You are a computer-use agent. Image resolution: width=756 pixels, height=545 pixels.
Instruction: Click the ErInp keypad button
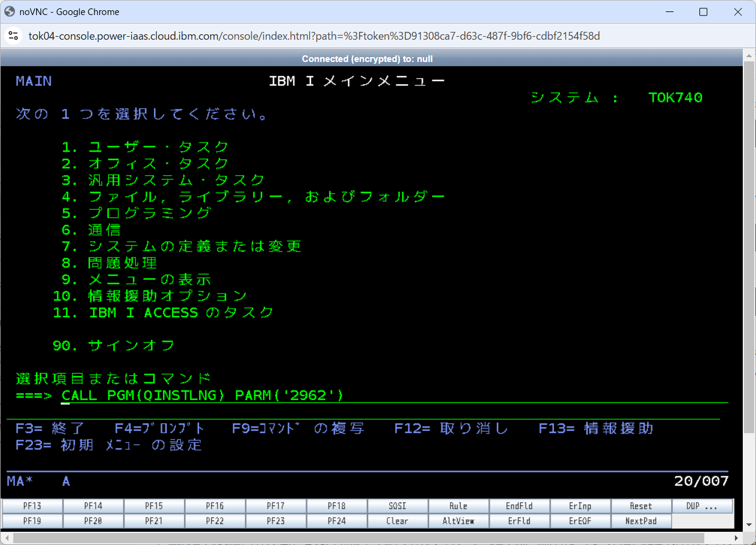[x=580, y=507]
